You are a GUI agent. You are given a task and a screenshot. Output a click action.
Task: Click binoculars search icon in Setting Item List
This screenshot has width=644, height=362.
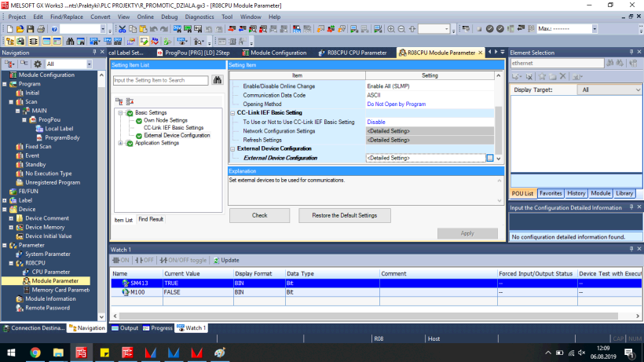point(218,80)
